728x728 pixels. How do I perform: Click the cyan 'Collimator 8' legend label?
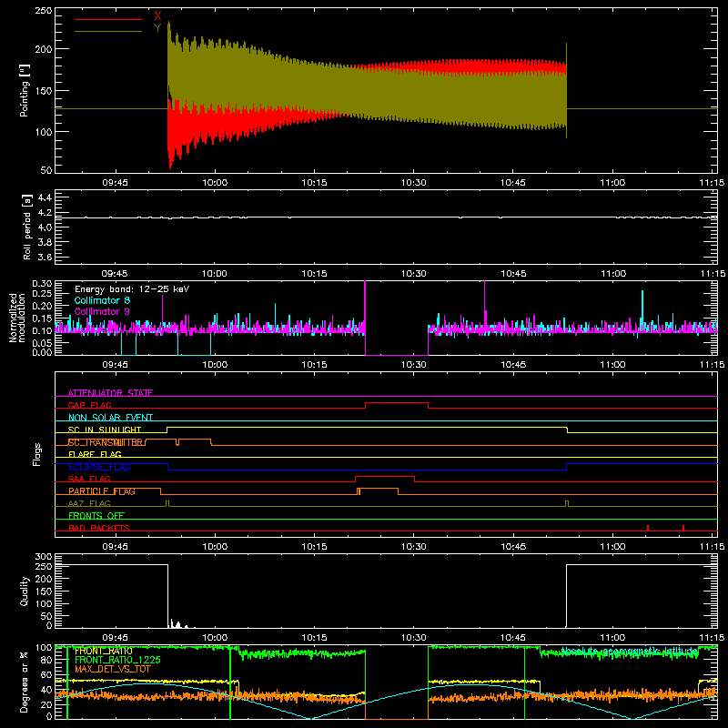pos(102,300)
